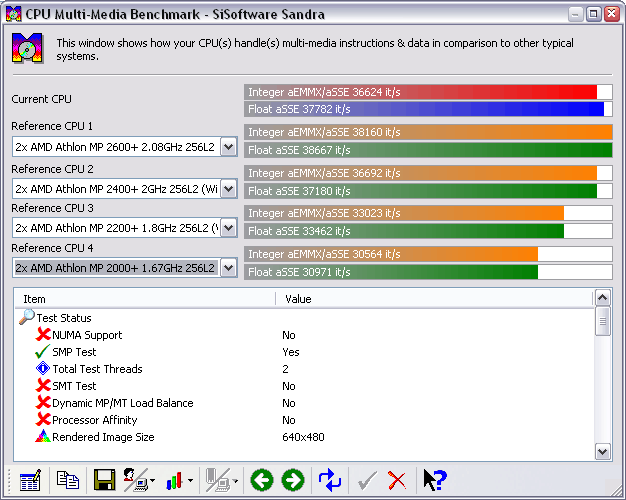Click the Options table icon in toolbar
The width and height of the screenshot is (626, 500).
(30, 480)
